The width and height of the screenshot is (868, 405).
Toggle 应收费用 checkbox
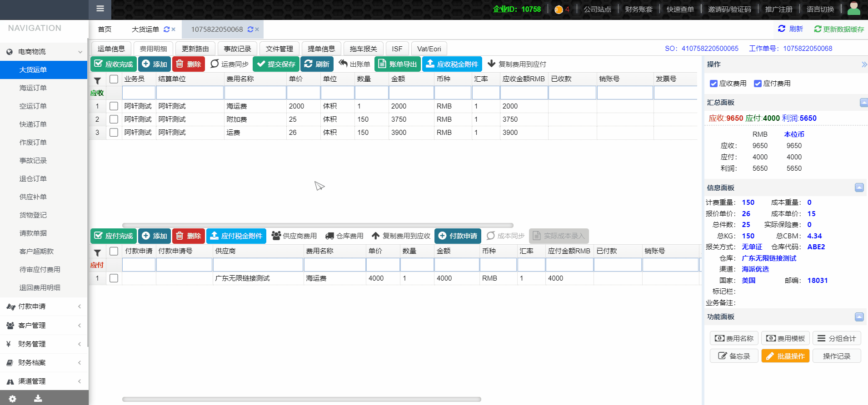click(x=713, y=84)
